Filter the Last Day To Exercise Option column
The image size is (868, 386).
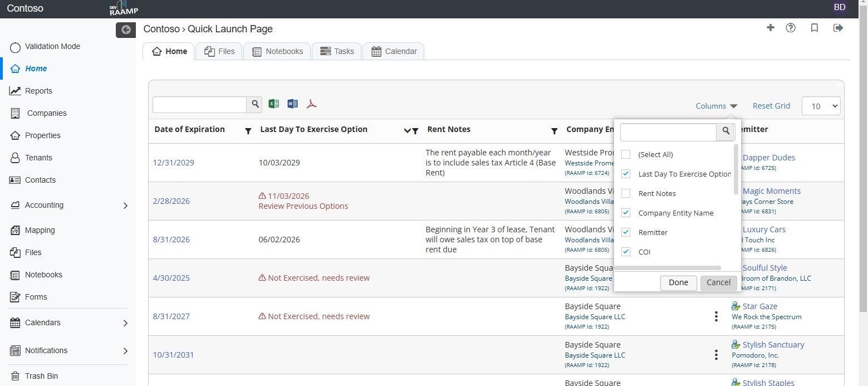415,131
